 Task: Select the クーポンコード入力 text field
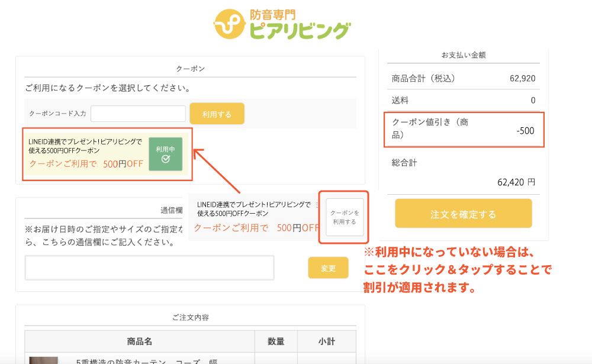click(138, 113)
